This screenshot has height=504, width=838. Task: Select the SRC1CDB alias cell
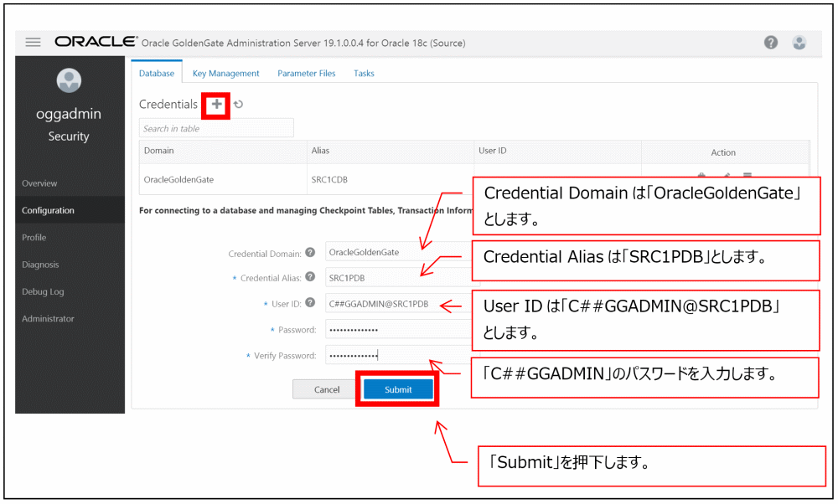click(391, 179)
